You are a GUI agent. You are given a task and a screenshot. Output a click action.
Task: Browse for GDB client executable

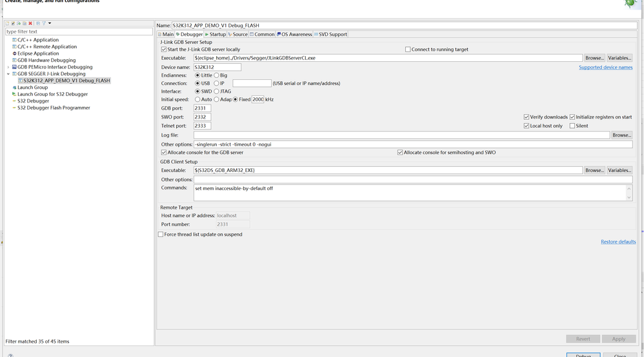pos(594,170)
